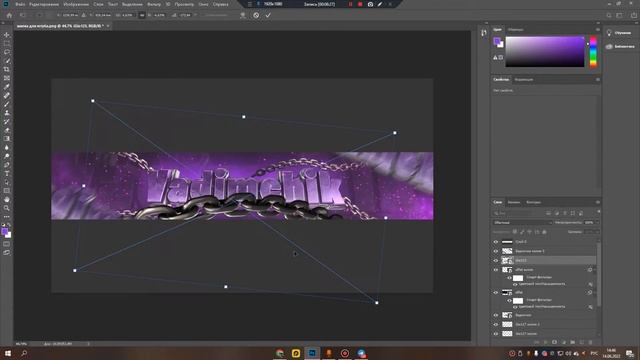Select the Horizontal Type tool
The height and width of the screenshot is (360, 640).
(7, 173)
